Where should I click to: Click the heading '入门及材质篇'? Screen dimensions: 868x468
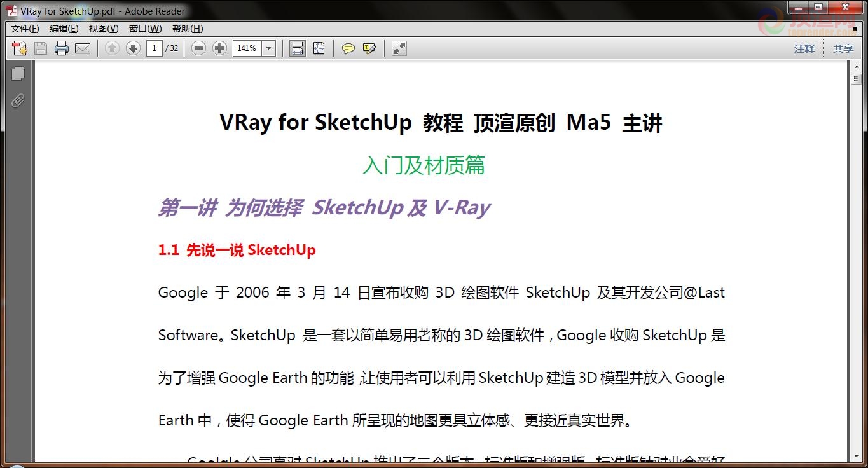[424, 165]
